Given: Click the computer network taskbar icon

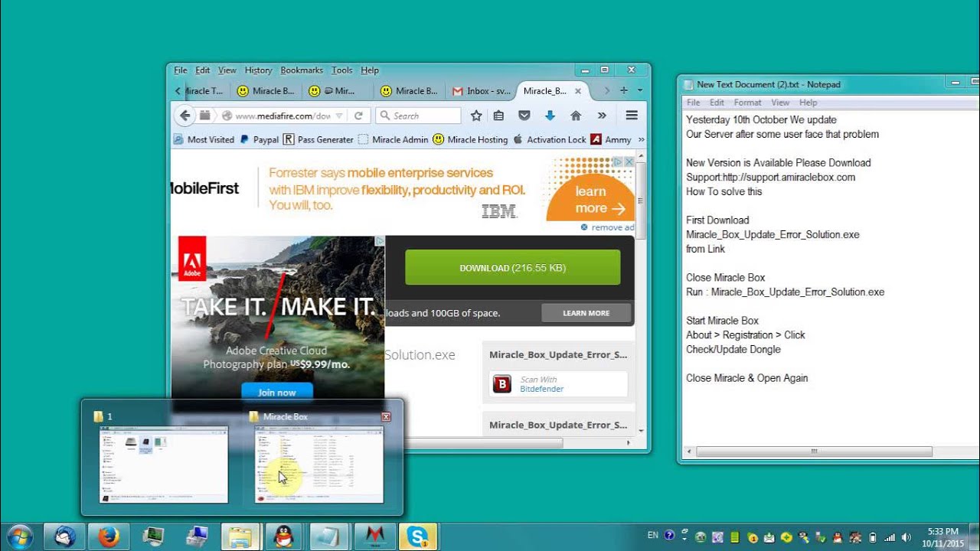Looking at the screenshot, I should [x=197, y=537].
